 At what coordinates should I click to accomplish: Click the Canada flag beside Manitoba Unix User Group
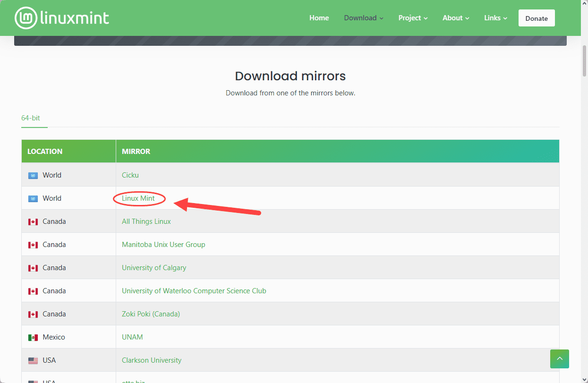click(33, 245)
